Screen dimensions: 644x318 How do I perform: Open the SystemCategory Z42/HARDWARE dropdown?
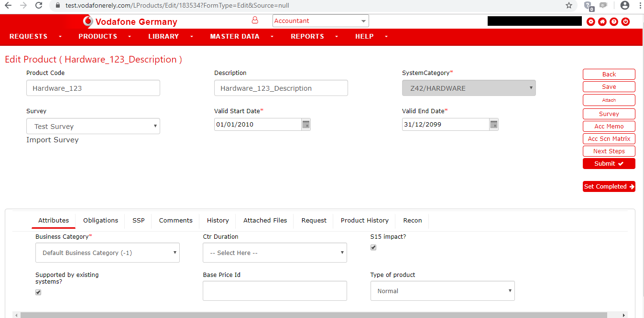(x=469, y=88)
